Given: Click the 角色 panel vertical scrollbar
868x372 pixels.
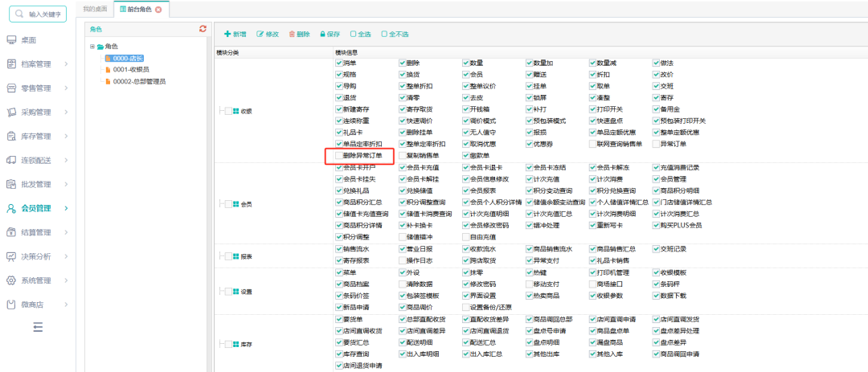Looking at the screenshot, I should [209, 204].
